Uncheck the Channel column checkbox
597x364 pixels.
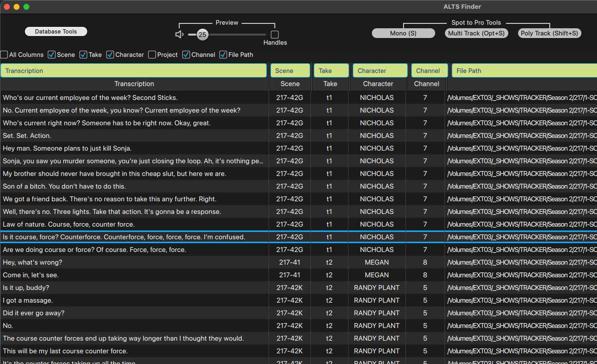point(186,55)
